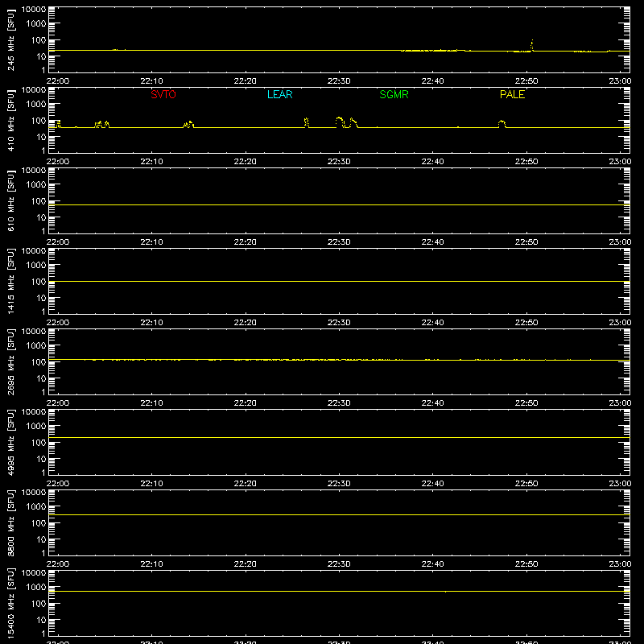Click the 410 MHz narrow burst near 22:26

point(307,122)
